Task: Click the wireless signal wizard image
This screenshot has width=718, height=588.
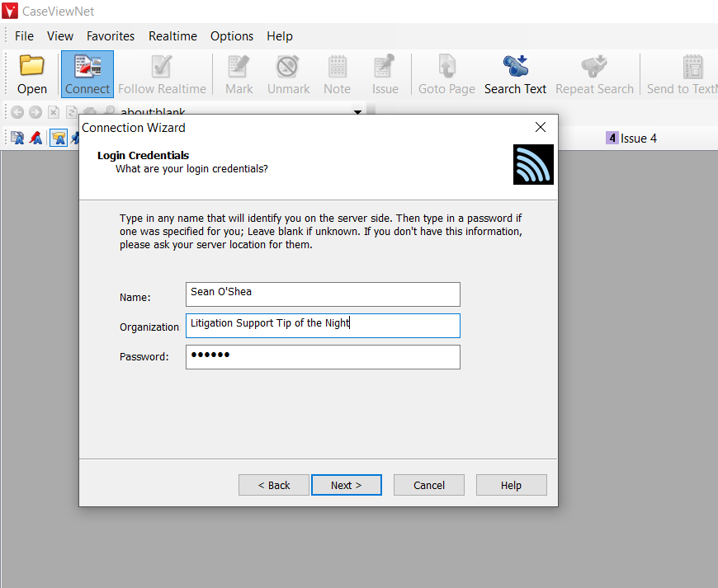Action: click(x=533, y=165)
